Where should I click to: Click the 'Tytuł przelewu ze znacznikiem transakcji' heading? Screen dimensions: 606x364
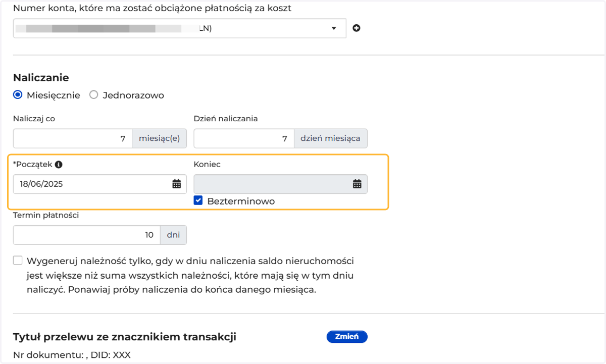pos(125,337)
